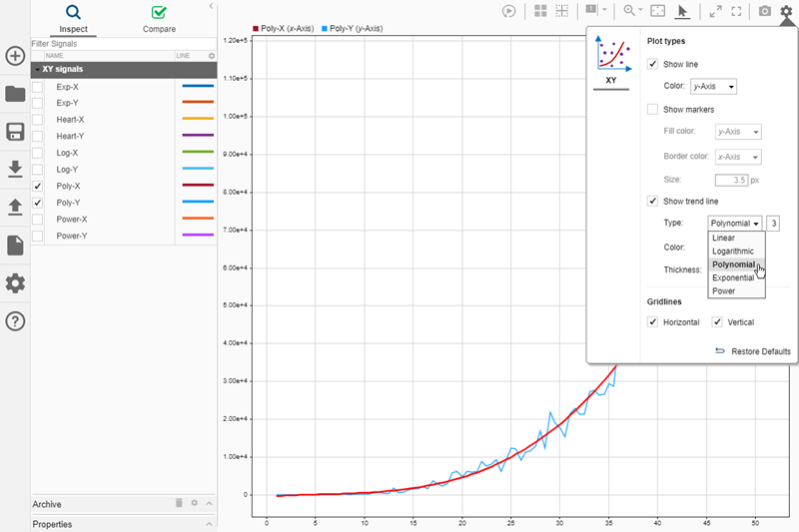799x532 pixels.
Task: Open the report document icon in sidebar
Action: (15, 245)
